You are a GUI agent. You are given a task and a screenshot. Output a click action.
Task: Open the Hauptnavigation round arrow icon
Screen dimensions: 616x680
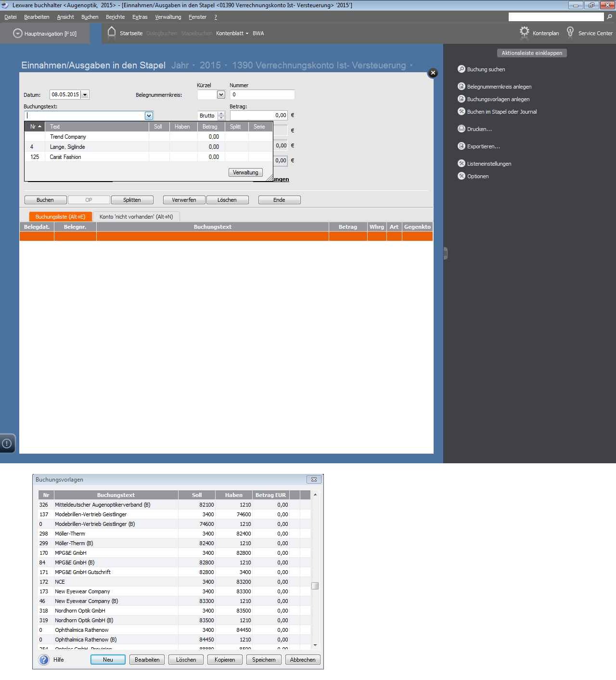(x=18, y=33)
